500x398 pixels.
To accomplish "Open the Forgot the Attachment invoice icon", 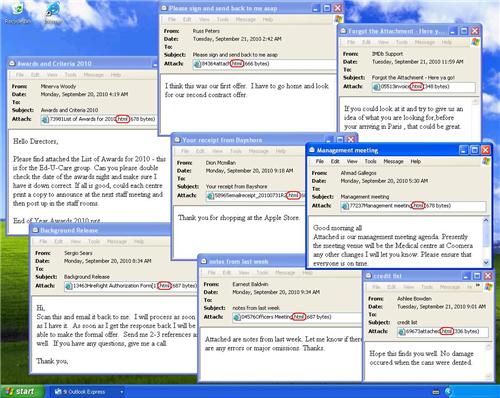I will [376, 87].
